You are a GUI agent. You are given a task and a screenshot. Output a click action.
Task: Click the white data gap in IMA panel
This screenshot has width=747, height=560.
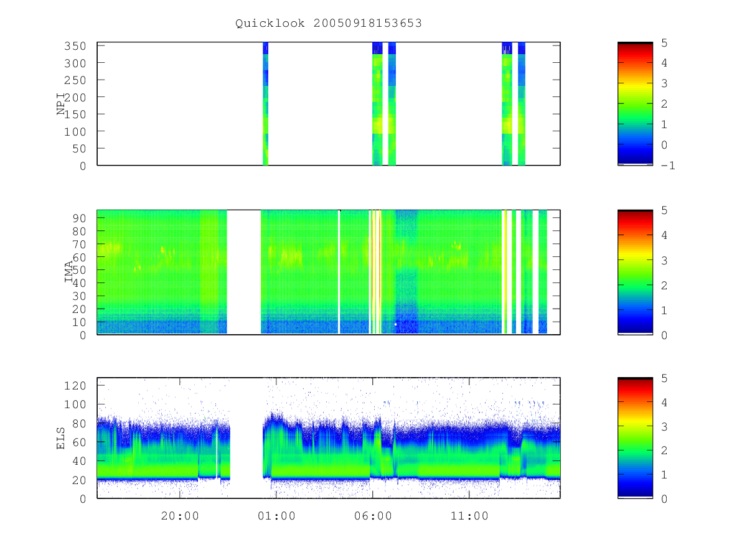coord(244,272)
